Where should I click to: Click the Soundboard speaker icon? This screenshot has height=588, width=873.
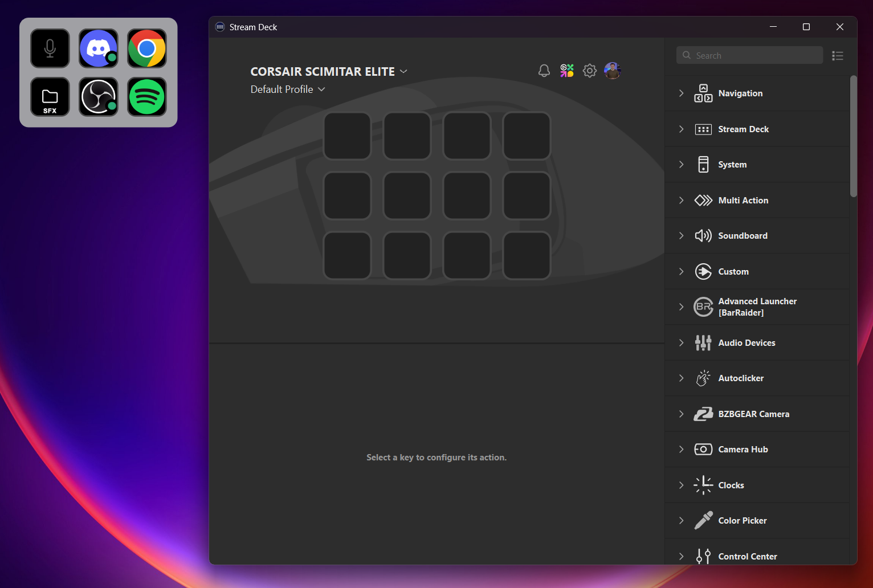click(x=703, y=236)
